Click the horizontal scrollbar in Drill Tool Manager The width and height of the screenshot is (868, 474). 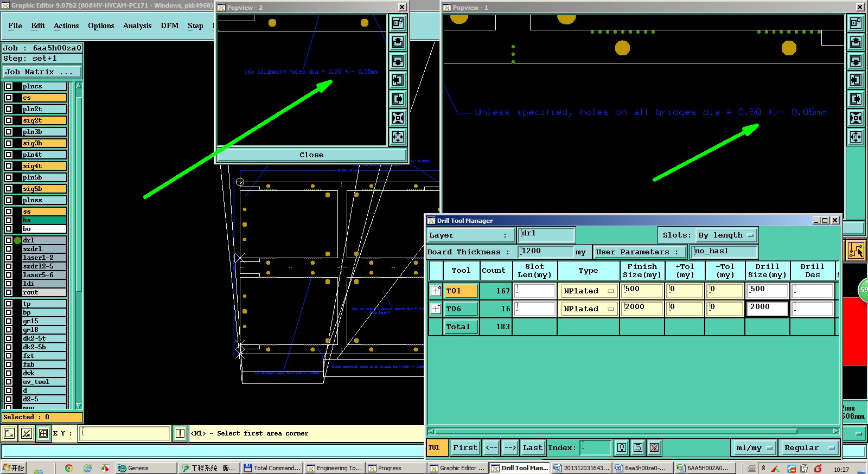(x=634, y=432)
